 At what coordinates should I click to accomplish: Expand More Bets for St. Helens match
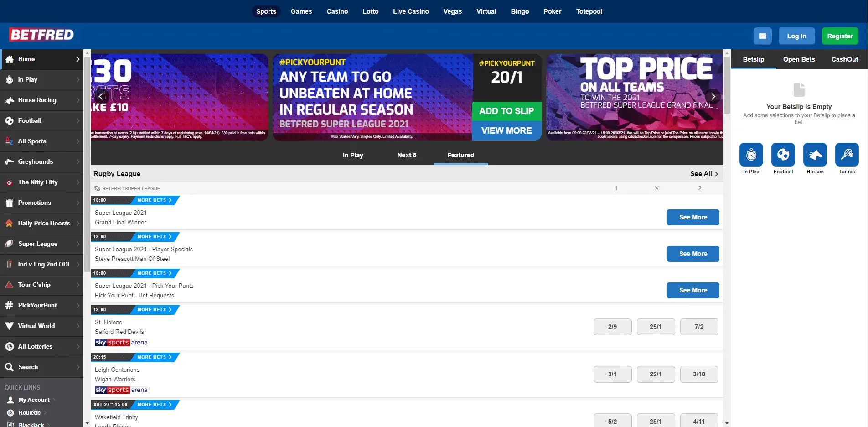[x=154, y=310]
